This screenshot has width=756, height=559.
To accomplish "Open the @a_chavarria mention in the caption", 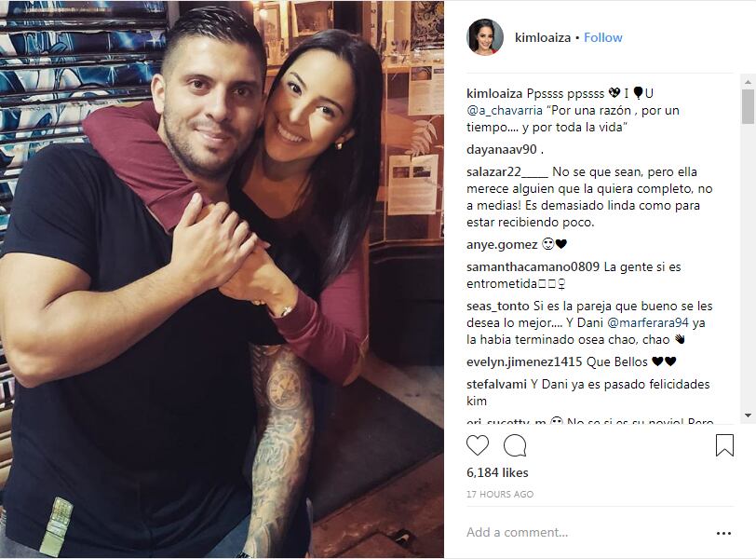I will 505,111.
